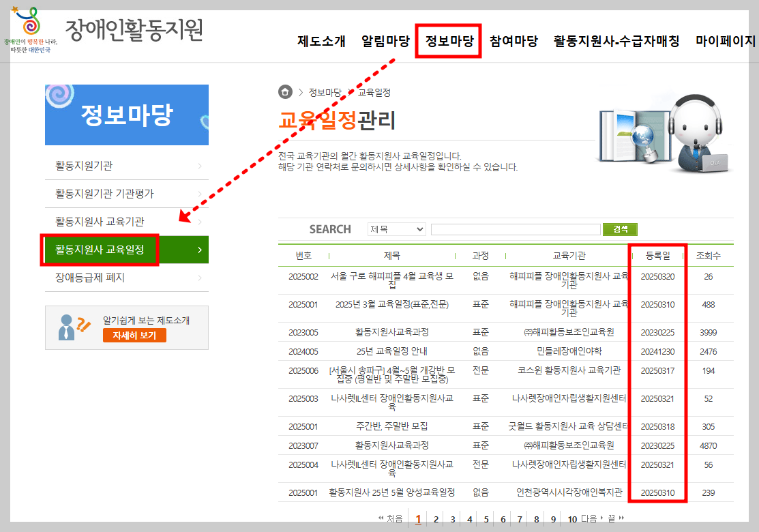Open the 마이페이지 menu
Screen dimensions: 759x532
[x=726, y=41]
